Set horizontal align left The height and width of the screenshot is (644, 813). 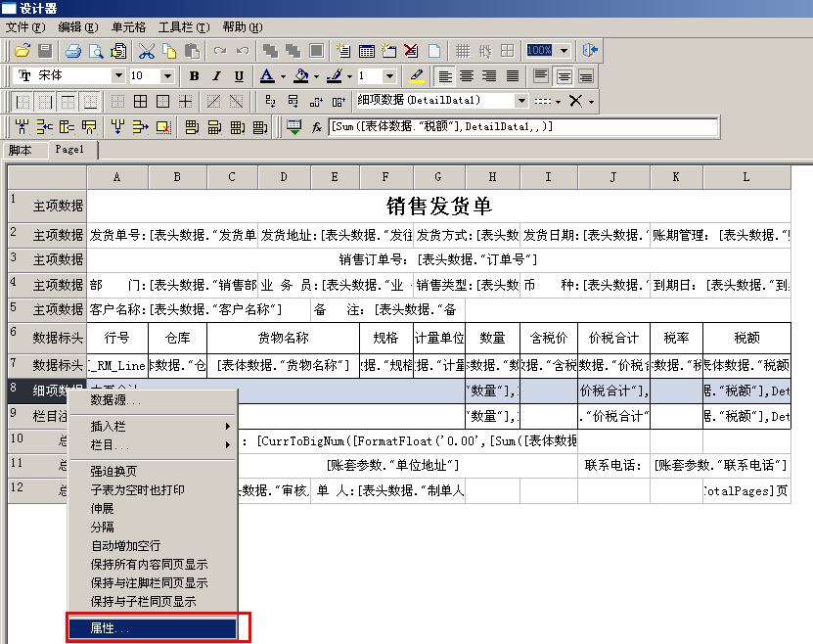click(444, 76)
